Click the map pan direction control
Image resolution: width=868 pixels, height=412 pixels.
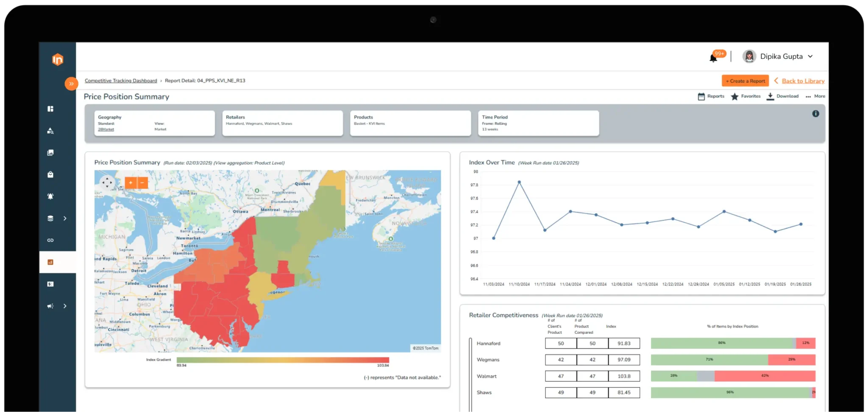(107, 182)
